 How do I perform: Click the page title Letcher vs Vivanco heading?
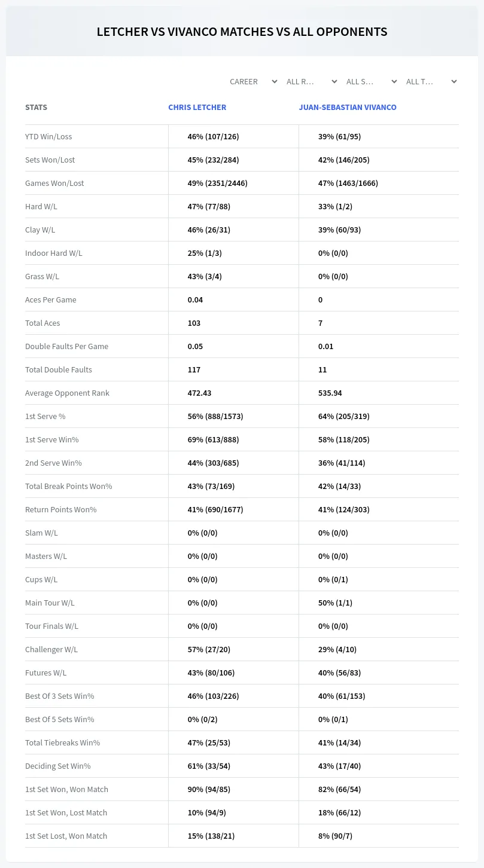242,32
